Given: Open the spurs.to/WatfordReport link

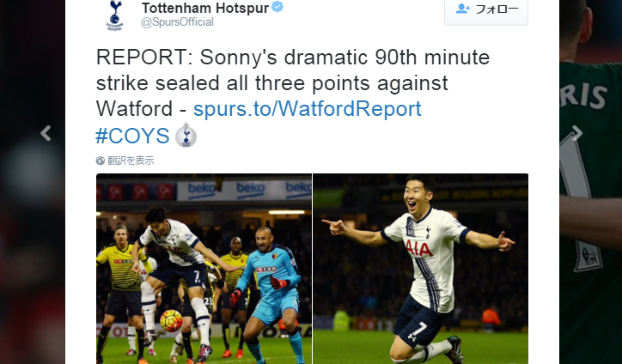Looking at the screenshot, I should pyautogui.click(x=307, y=109).
